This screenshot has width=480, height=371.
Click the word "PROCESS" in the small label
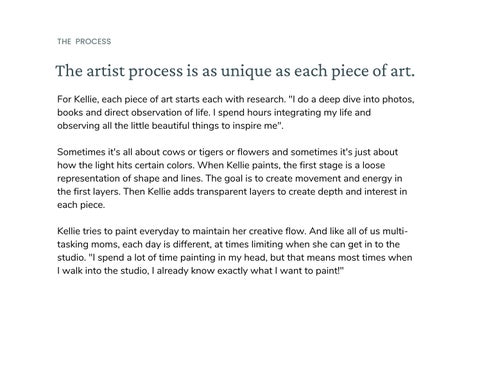tap(93, 42)
